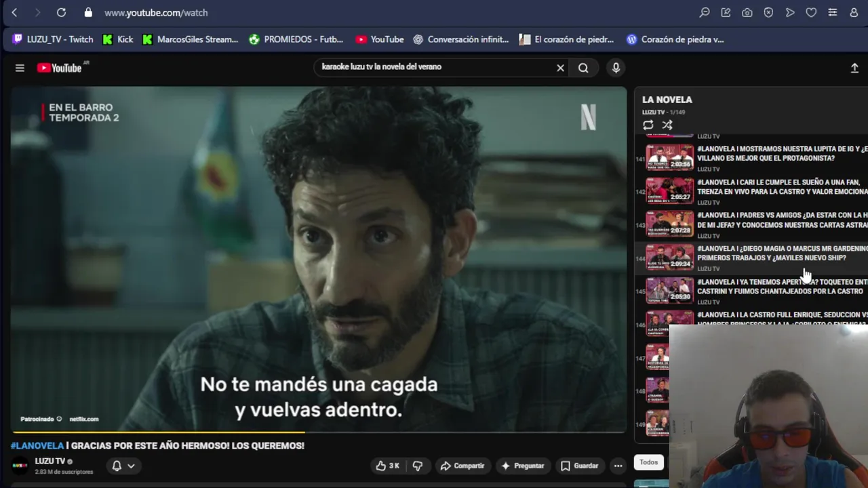Start voice search with the microphone
The image size is (868, 488).
(x=616, y=67)
